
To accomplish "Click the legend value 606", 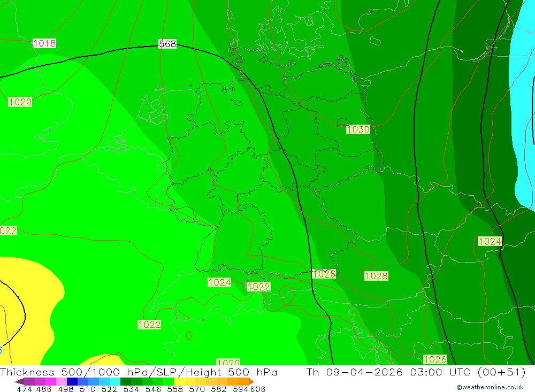I will (258, 389).
